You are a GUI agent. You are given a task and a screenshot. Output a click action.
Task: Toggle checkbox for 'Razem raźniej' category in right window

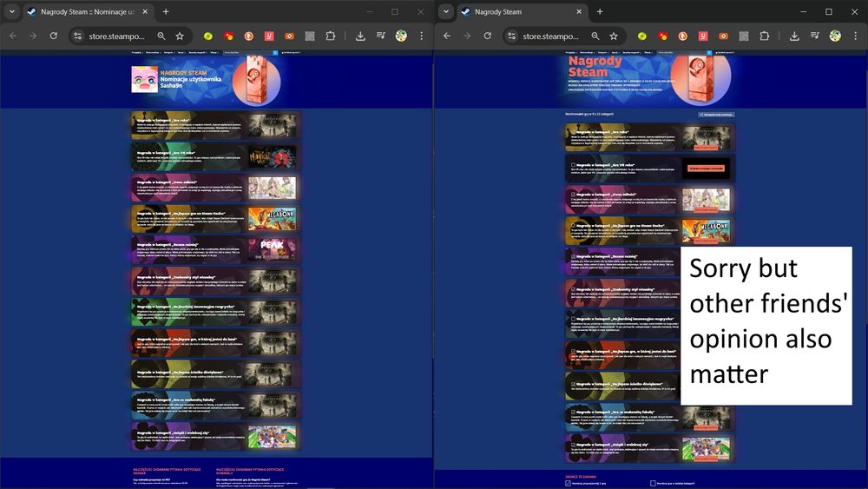[x=573, y=256]
